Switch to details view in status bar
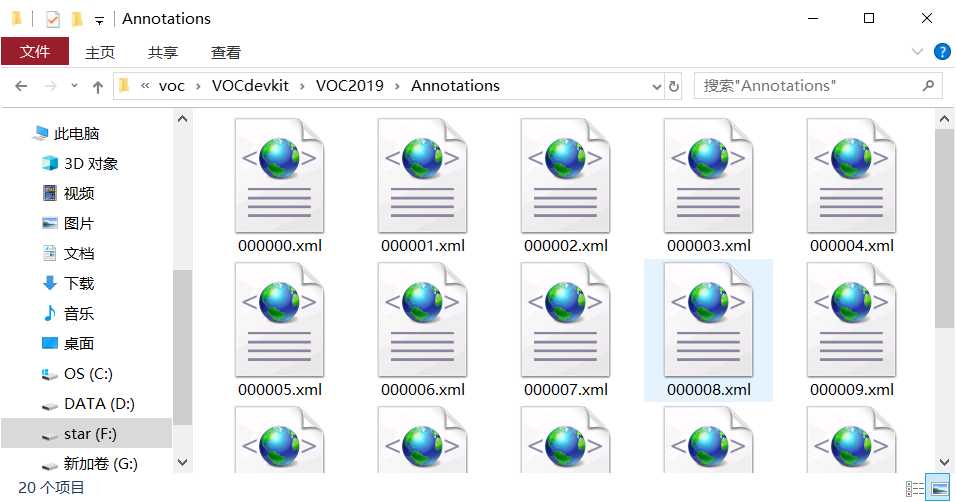956x502 pixels. 915,489
